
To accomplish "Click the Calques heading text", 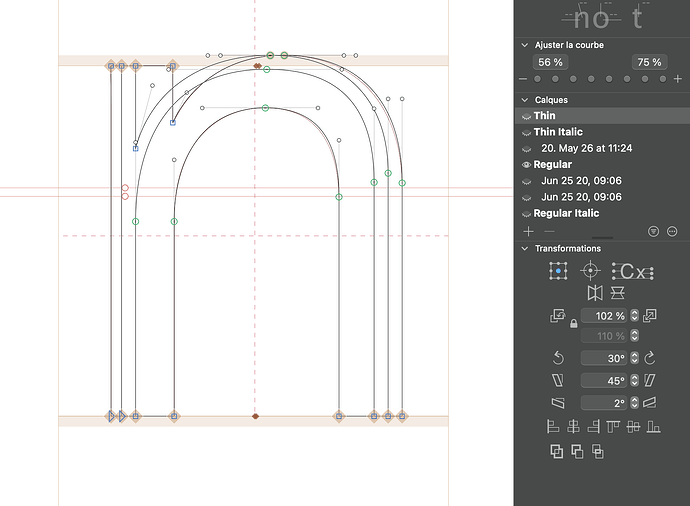I will point(551,100).
